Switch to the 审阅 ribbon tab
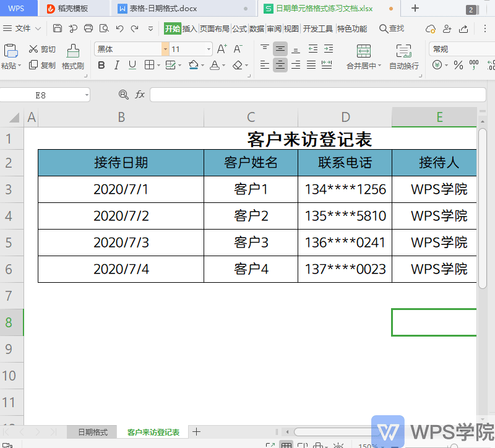The height and width of the screenshot is (448, 495). 273,28
